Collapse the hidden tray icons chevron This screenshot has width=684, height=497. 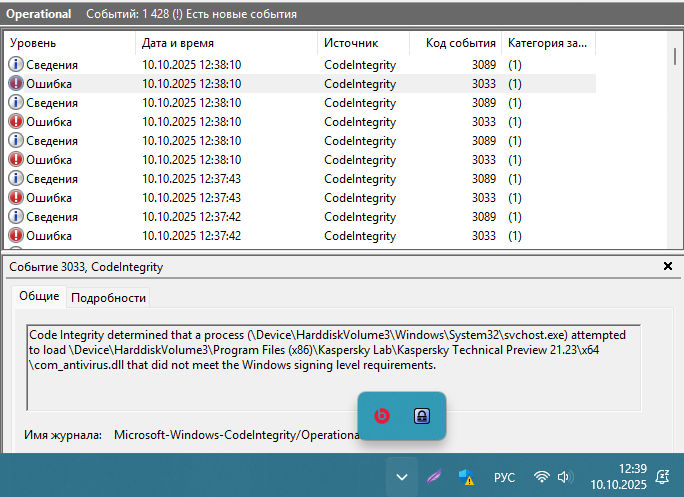(x=401, y=477)
